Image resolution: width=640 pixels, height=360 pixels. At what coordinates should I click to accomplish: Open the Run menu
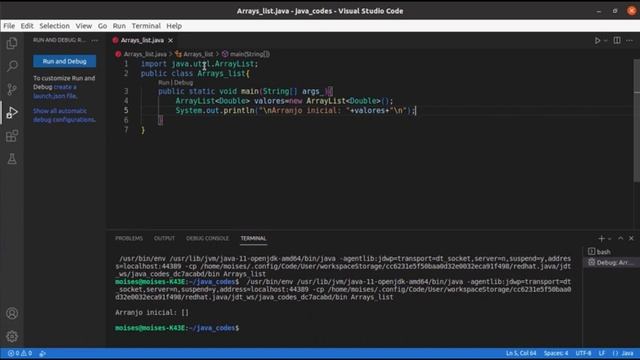(119, 26)
